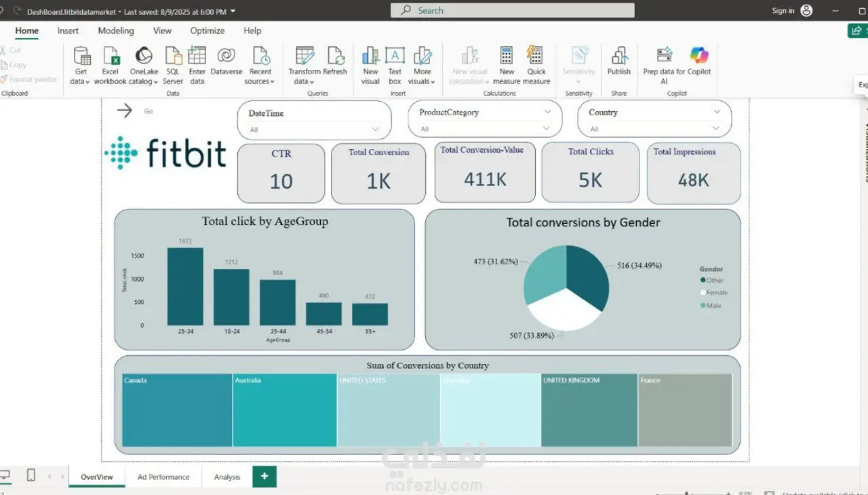
Task: Select the OverView page tab
Action: pos(97,477)
